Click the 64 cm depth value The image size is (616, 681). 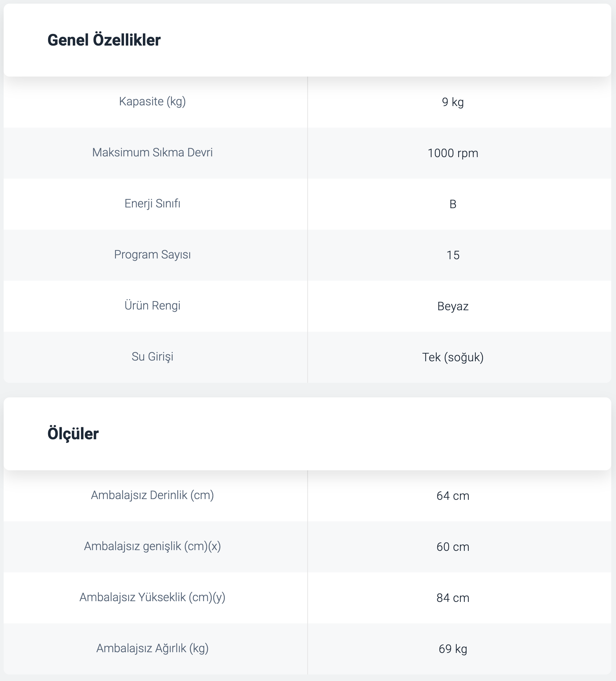coord(453,496)
